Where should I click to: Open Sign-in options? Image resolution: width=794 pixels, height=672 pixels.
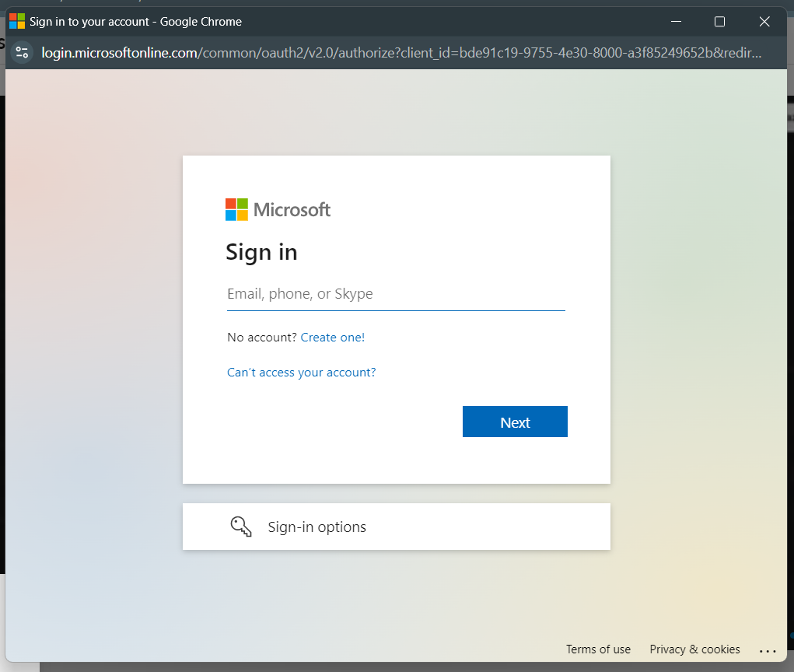coord(397,527)
